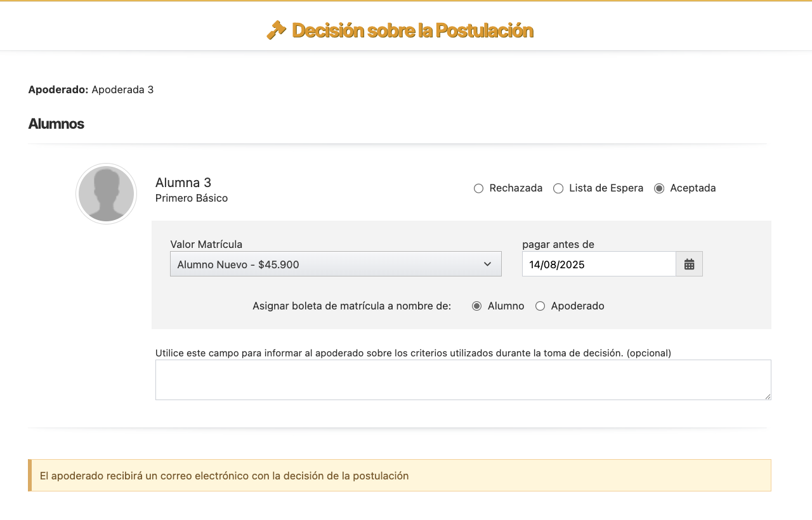
Task: Click inside the optional criteria comments box
Action: click(x=463, y=379)
